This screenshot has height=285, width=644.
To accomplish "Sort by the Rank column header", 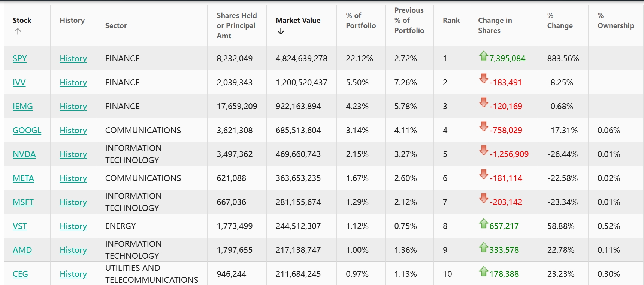I will click(x=451, y=21).
